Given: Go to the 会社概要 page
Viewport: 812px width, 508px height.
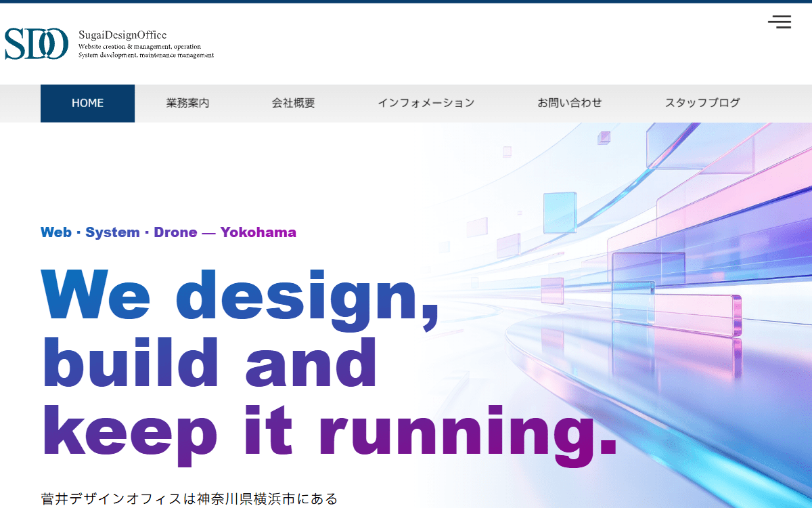Looking at the screenshot, I should point(293,103).
